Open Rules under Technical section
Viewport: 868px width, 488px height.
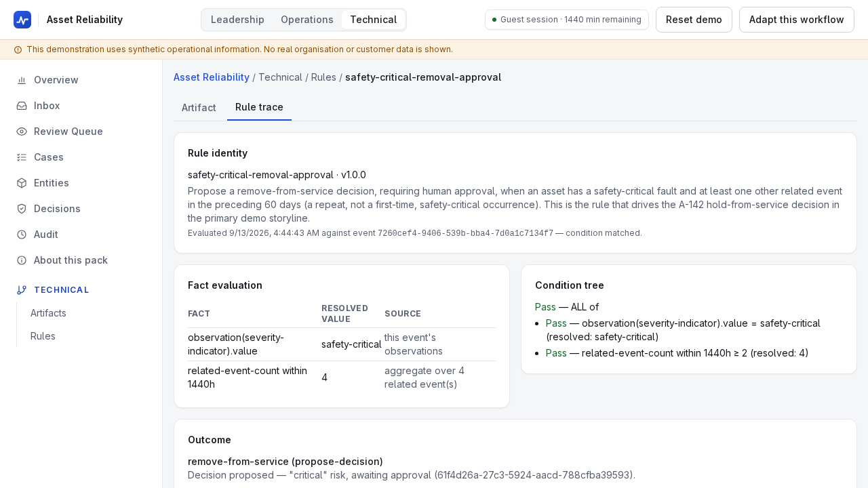[43, 336]
